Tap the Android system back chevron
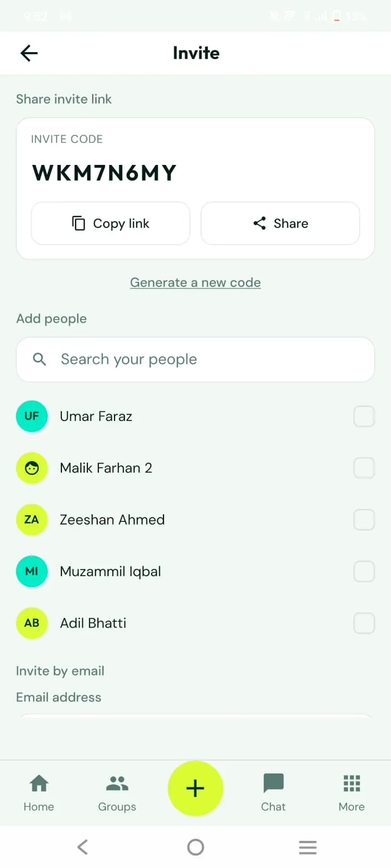Screen dimensions: 391x868 [83, 847]
